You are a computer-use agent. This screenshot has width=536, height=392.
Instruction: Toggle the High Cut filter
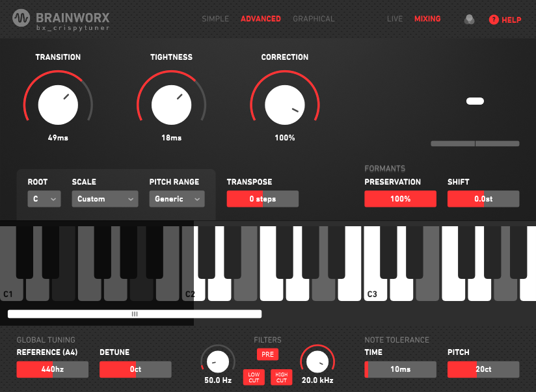point(281,377)
